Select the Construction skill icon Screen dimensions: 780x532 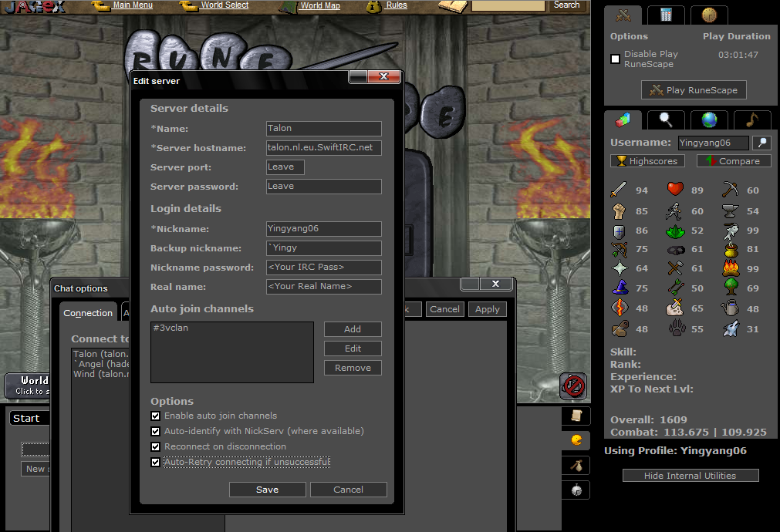tap(619, 328)
